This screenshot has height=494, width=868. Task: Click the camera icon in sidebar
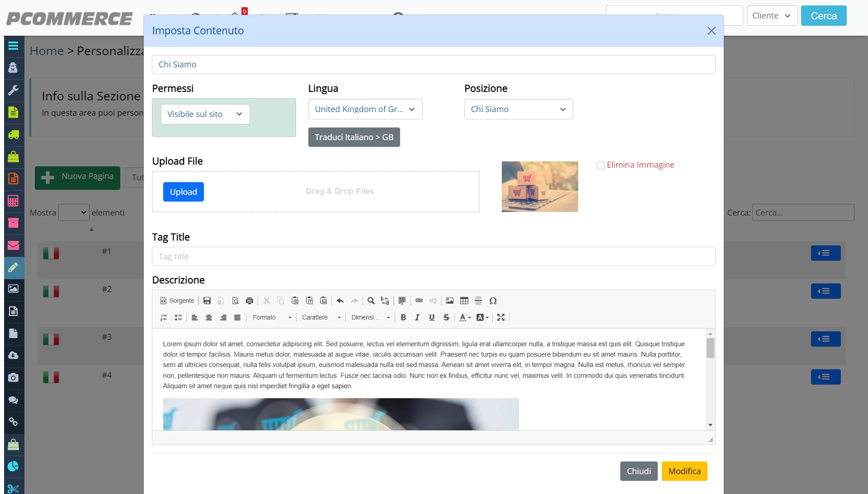pyautogui.click(x=13, y=377)
